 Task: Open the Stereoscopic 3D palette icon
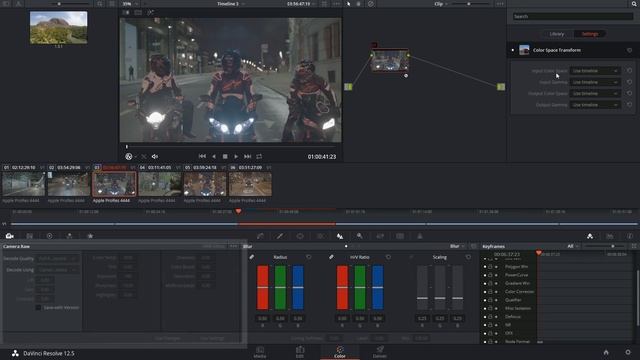400,236
